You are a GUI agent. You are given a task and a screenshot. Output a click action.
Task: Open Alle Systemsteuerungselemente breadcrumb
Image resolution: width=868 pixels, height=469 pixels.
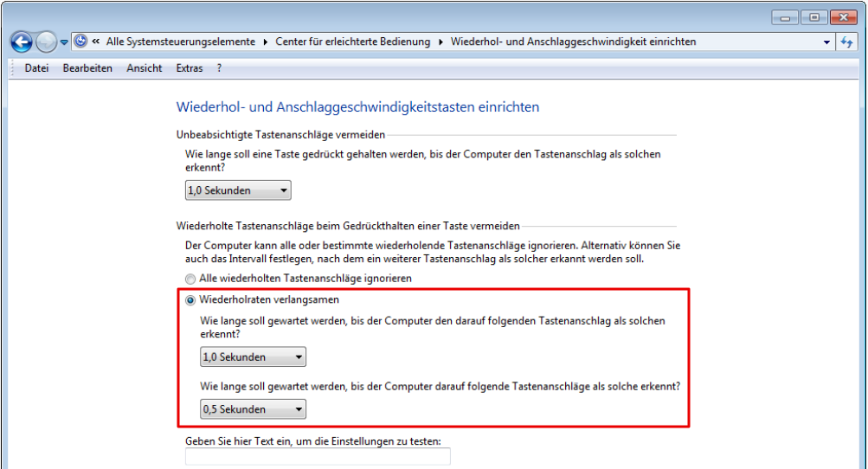[x=181, y=42]
